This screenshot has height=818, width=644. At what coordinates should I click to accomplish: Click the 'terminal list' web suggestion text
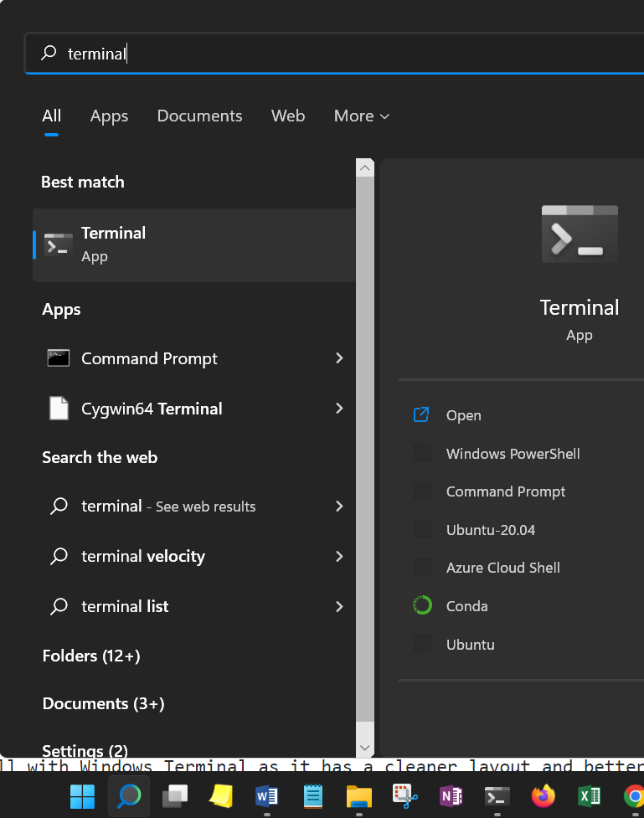tap(125, 606)
